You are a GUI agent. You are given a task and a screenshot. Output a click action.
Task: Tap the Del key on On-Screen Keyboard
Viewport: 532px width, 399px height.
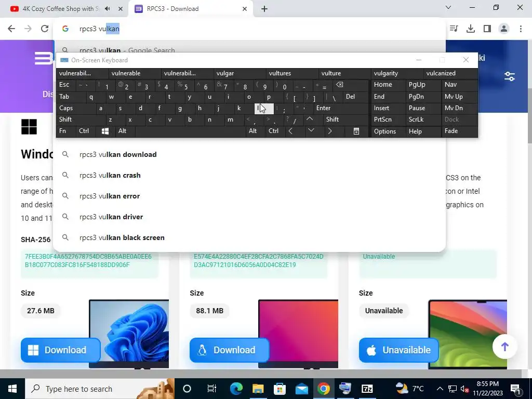point(356,97)
